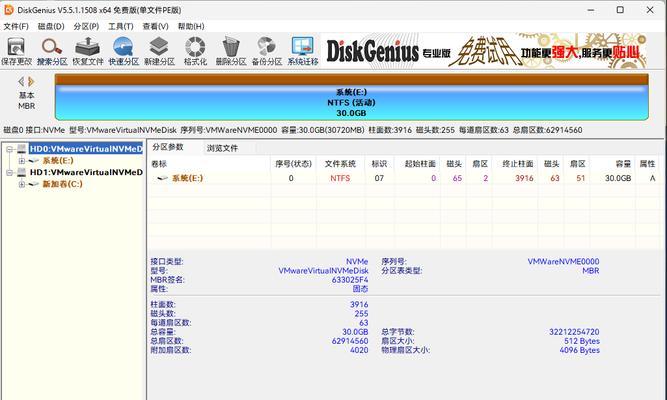Choose the 格式化 toolbar icon
The width and height of the screenshot is (667, 400).
195,51
